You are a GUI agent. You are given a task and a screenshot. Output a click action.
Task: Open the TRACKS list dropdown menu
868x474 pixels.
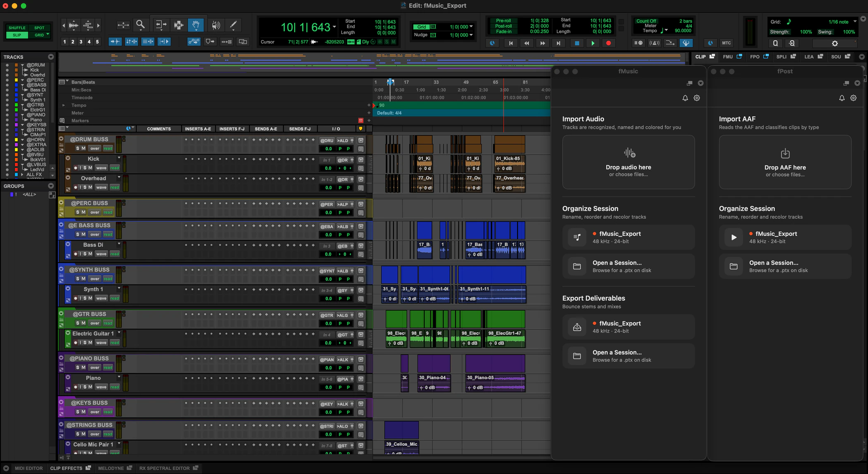pyautogui.click(x=51, y=57)
